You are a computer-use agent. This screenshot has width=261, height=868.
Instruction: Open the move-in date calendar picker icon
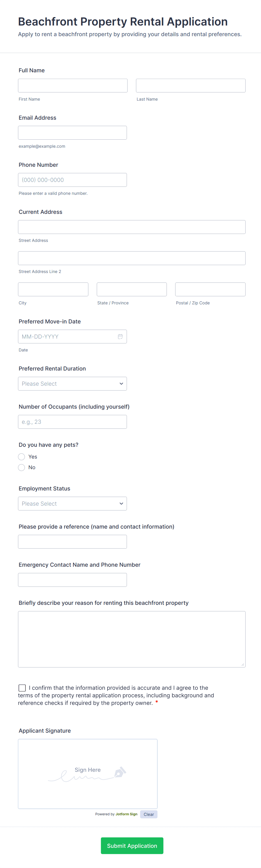pos(120,336)
